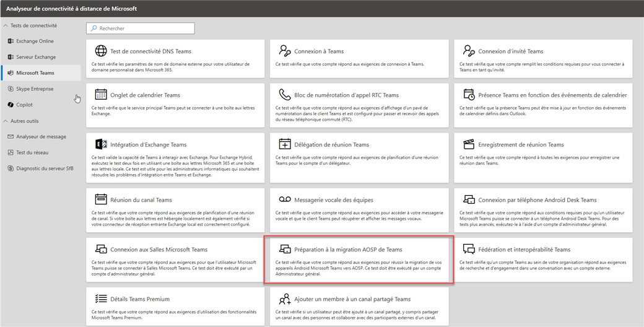The height and width of the screenshot is (327, 644).
Task: Open Présence Teams en fonction des événements
Action: point(544,105)
